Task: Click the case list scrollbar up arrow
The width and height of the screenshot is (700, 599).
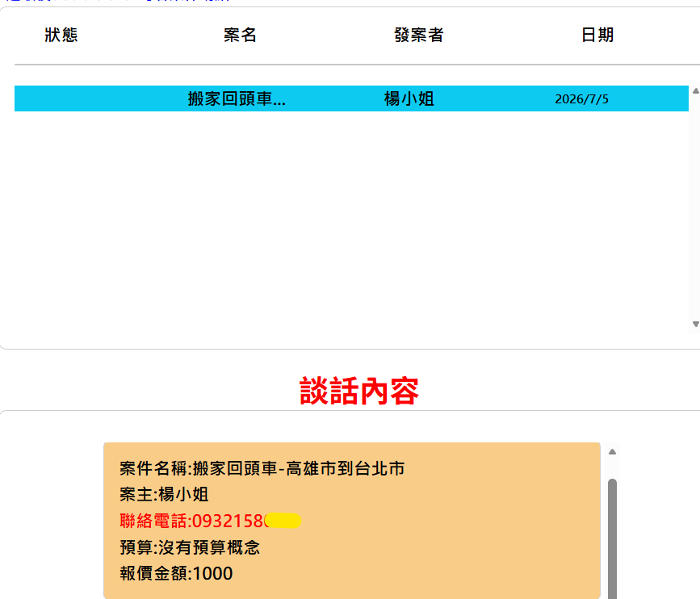Action: point(695,91)
